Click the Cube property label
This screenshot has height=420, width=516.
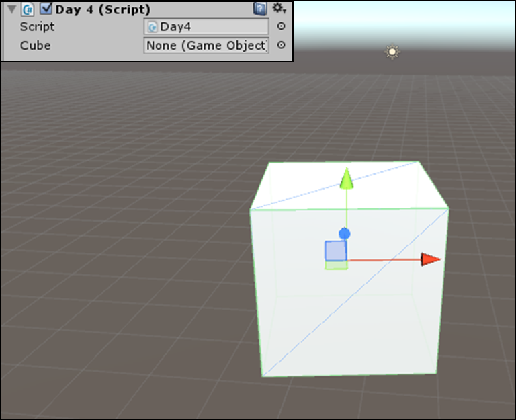pyautogui.click(x=35, y=46)
